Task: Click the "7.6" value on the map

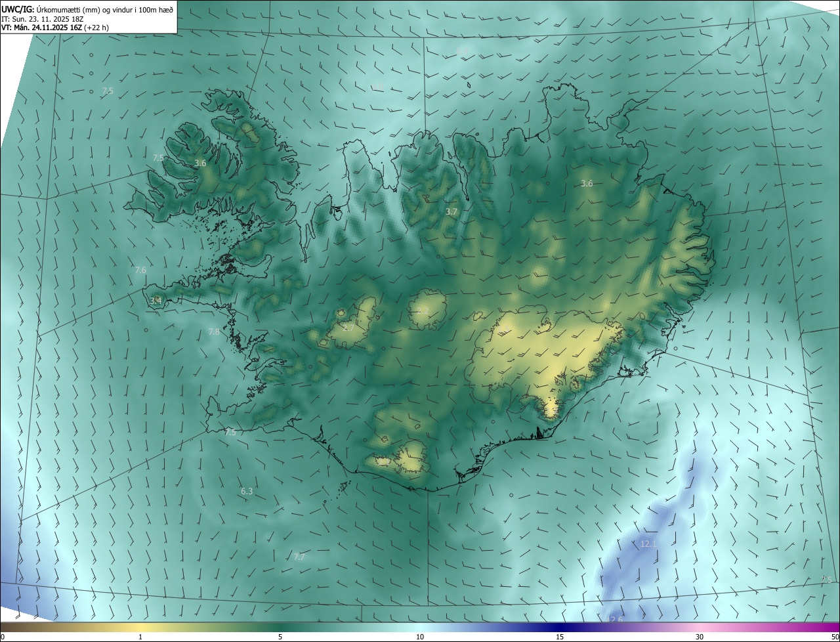Action: 140,270
